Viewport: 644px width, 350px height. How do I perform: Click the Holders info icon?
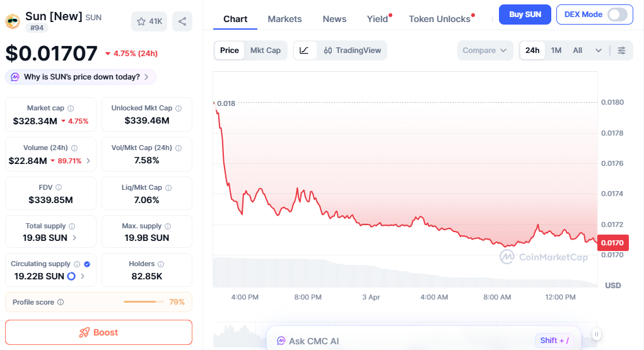click(161, 264)
